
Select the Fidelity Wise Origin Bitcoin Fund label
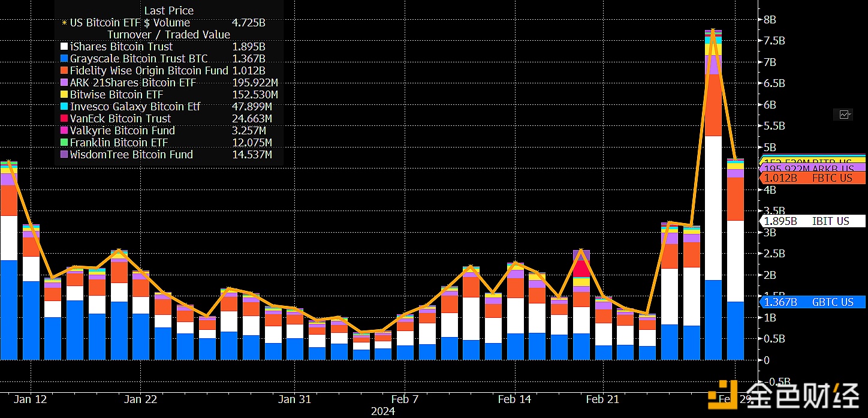149,71
